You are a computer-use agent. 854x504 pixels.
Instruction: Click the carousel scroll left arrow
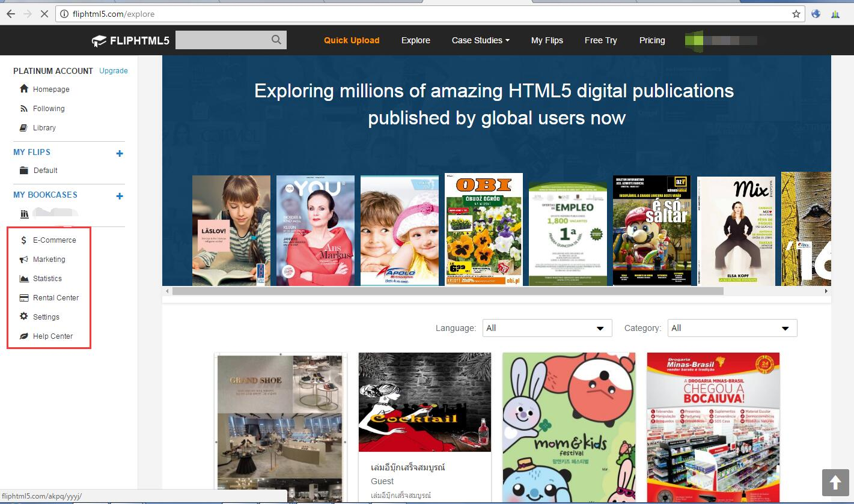pos(167,291)
